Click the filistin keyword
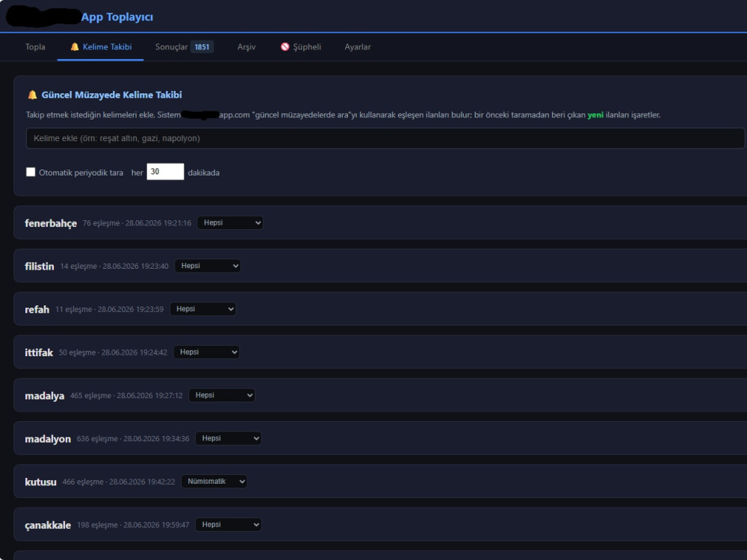This screenshot has height=560, width=747. [x=39, y=267]
